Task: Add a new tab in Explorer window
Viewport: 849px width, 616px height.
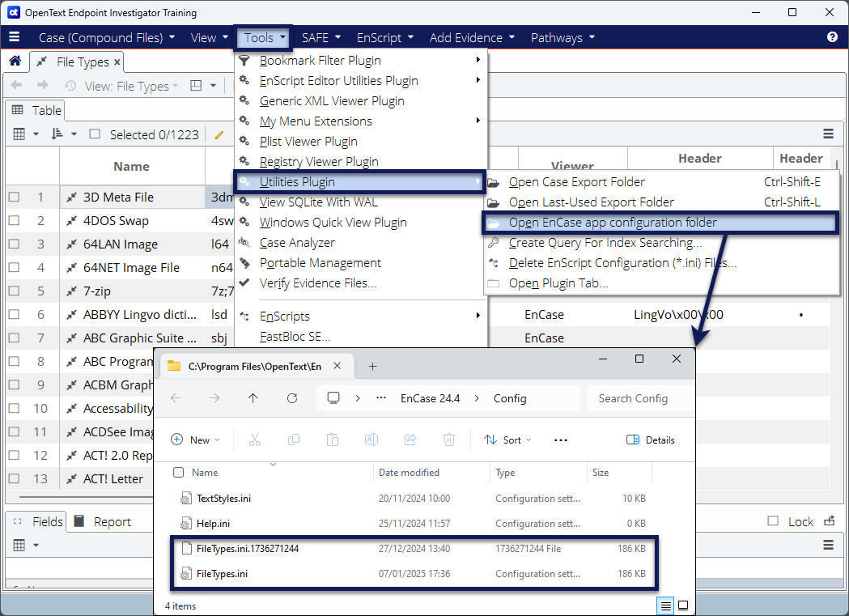Action: pyautogui.click(x=372, y=367)
